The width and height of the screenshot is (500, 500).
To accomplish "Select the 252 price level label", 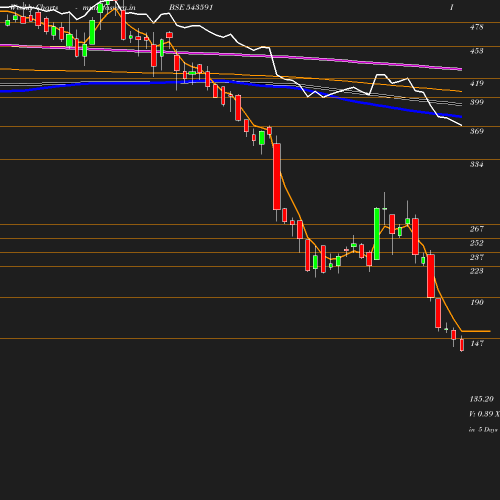I will point(476,243).
